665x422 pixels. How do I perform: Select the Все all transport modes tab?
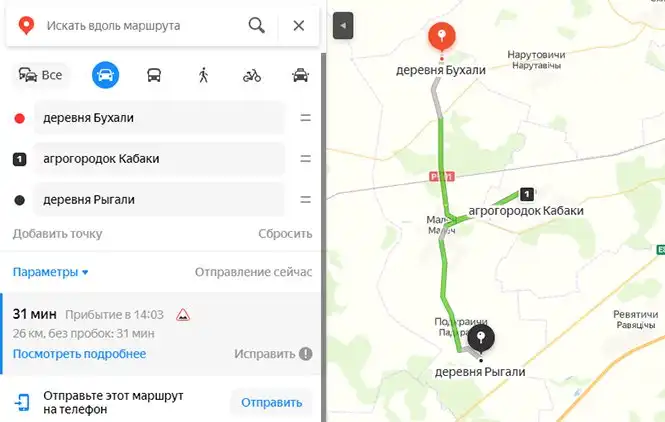click(40, 75)
